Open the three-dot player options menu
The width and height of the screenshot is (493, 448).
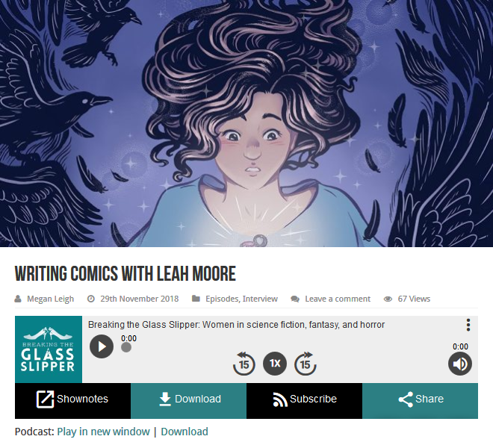[x=468, y=325]
